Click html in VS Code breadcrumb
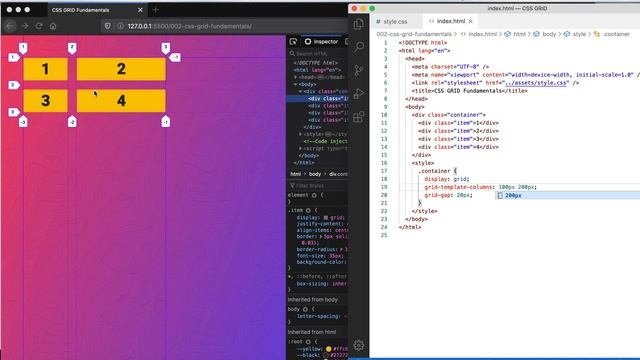Viewport: 640px width, 360px height. click(519, 34)
